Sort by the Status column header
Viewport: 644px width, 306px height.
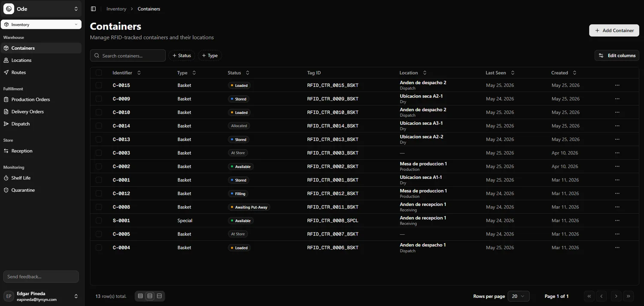tap(239, 73)
